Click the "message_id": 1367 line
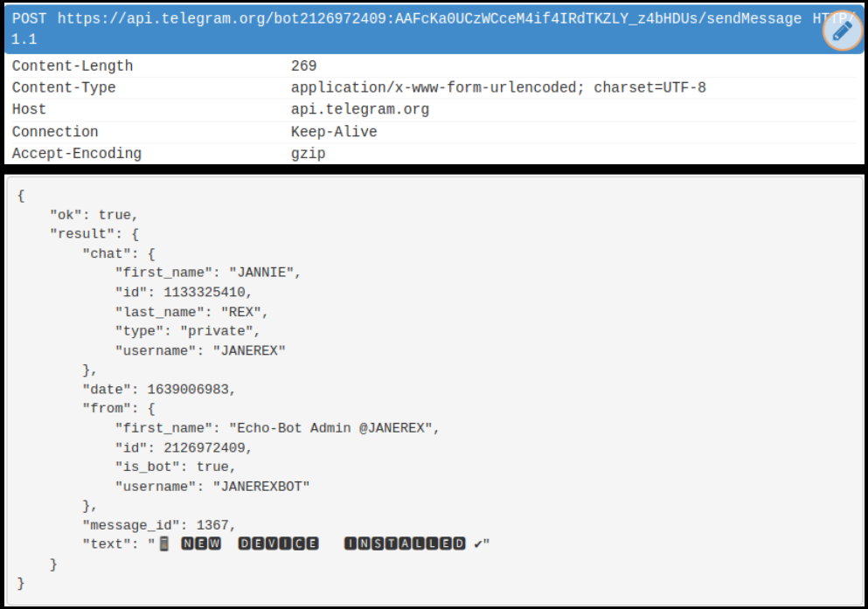The width and height of the screenshot is (868, 609). (159, 525)
